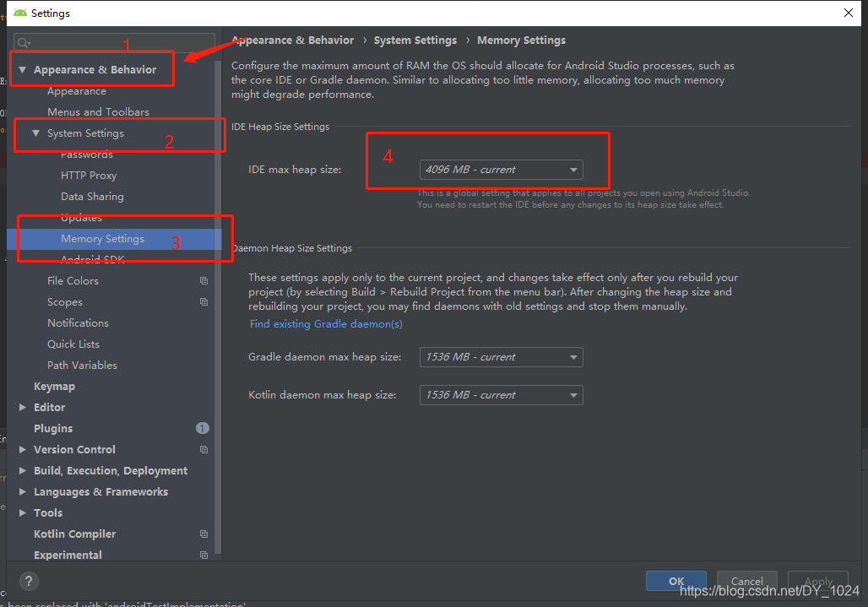Open Experimental settings
Screen dimensions: 868x607
click(68, 555)
